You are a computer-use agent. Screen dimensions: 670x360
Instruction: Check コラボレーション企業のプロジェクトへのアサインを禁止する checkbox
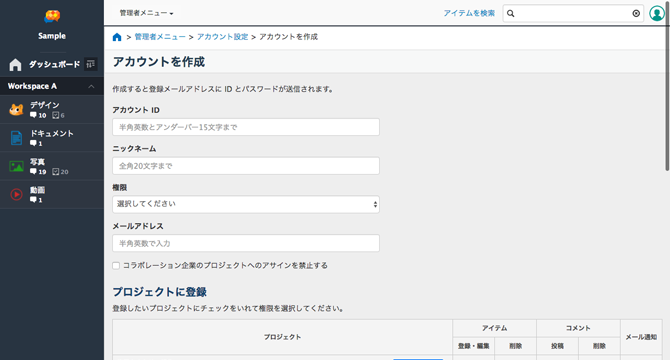tap(116, 266)
